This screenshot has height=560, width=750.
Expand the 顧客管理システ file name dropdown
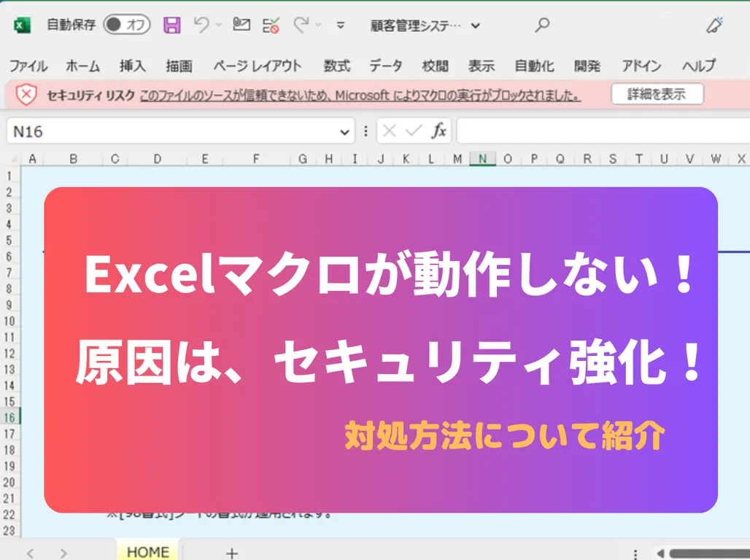pos(476,26)
